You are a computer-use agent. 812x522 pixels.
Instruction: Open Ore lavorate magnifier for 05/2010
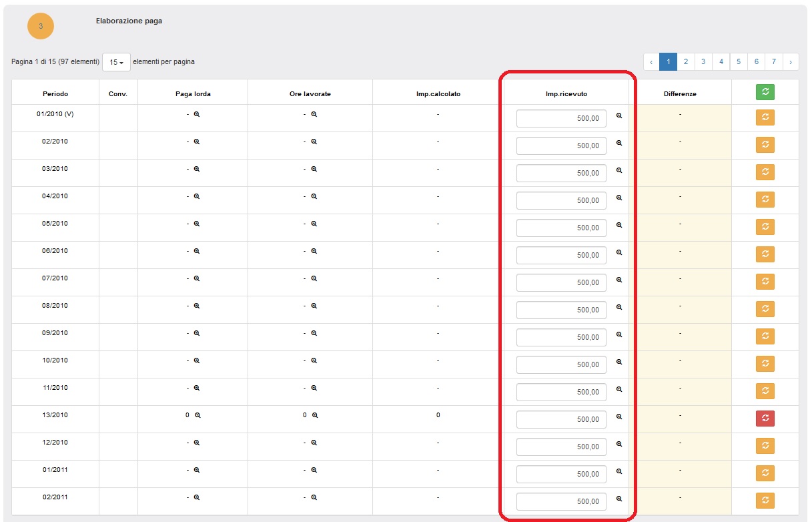click(x=314, y=224)
